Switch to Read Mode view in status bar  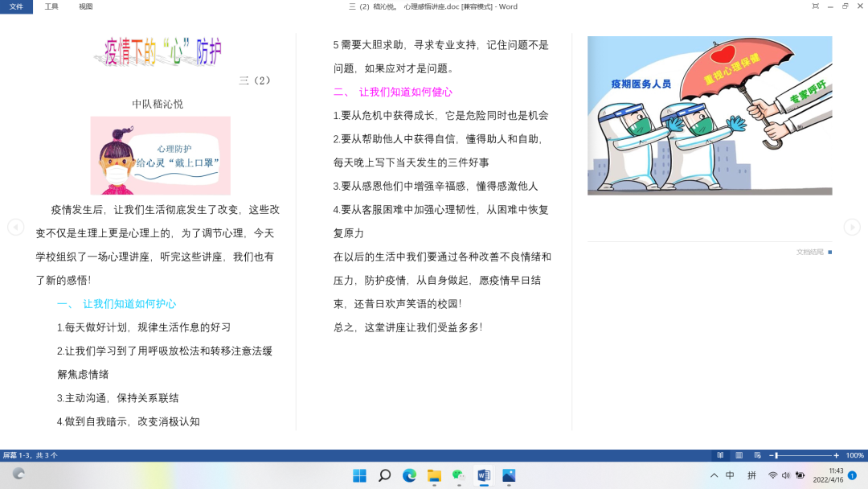pyautogui.click(x=720, y=455)
